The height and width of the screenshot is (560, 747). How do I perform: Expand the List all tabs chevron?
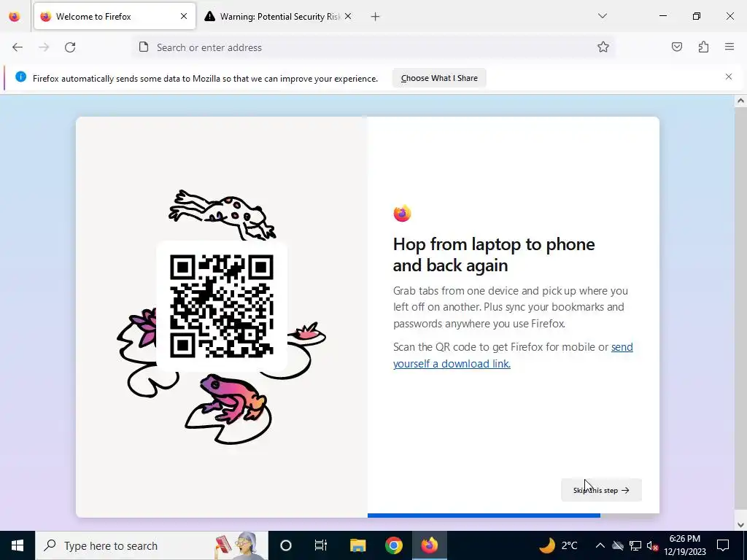[603, 16]
